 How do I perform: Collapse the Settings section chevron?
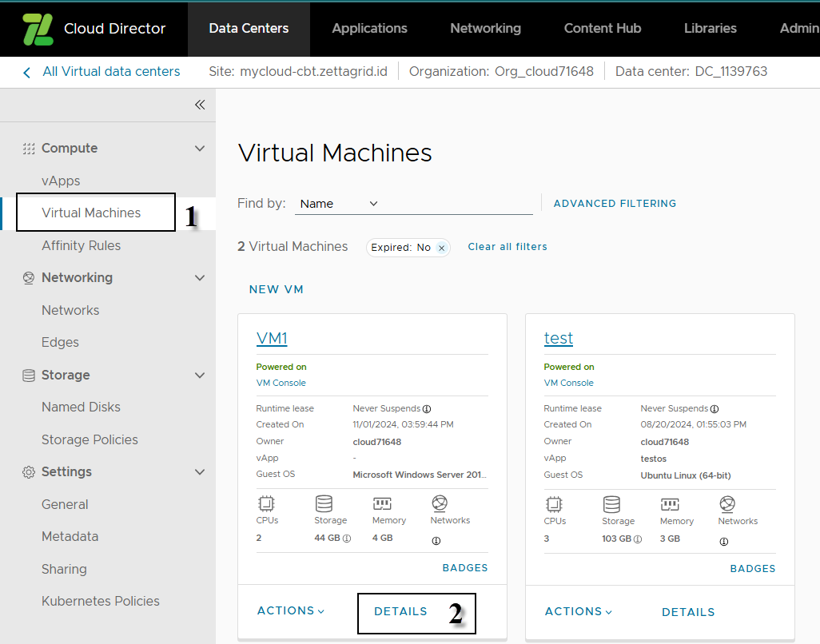(x=200, y=472)
